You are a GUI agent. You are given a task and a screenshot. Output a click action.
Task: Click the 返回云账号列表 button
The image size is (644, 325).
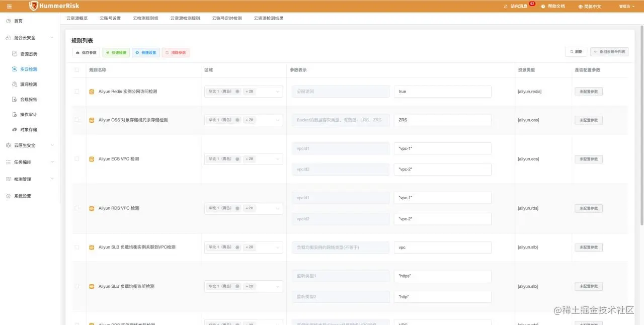pos(609,52)
